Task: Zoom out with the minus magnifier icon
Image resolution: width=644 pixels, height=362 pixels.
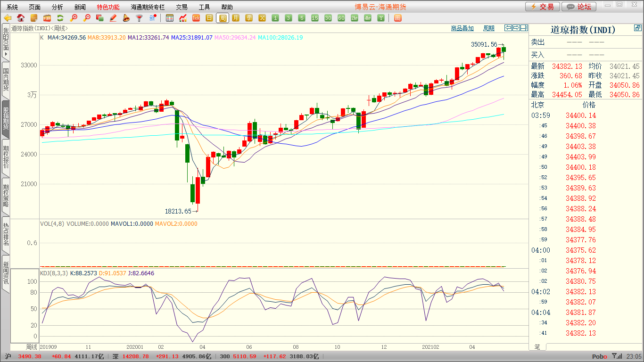Action: [x=87, y=18]
